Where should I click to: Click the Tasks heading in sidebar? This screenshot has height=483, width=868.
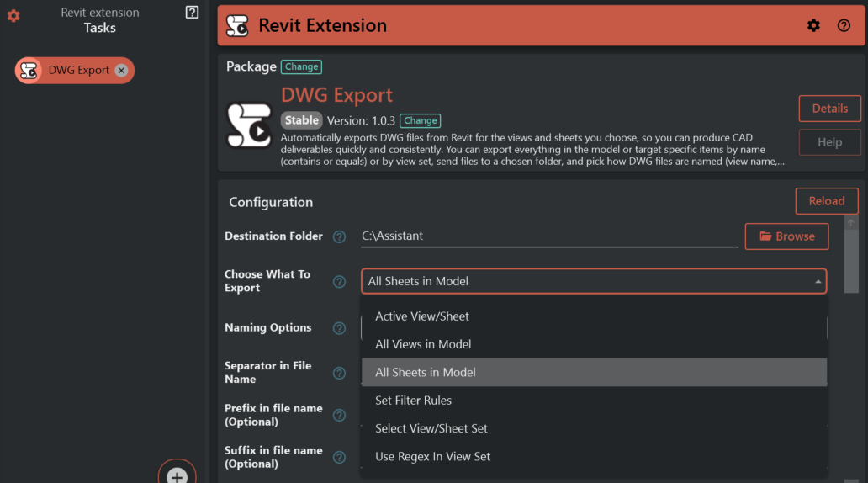99,28
